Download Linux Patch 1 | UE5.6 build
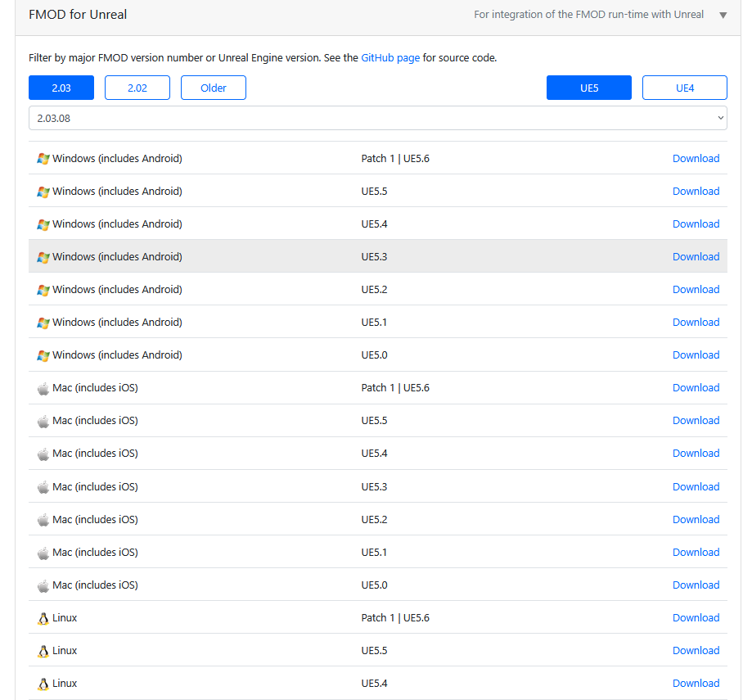Viewport: 752px width, 700px height. pos(696,617)
